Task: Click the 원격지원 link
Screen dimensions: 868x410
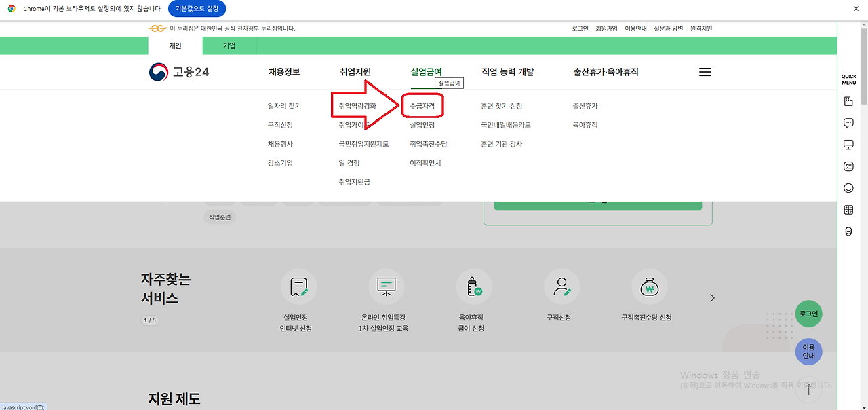Action: coord(701,29)
